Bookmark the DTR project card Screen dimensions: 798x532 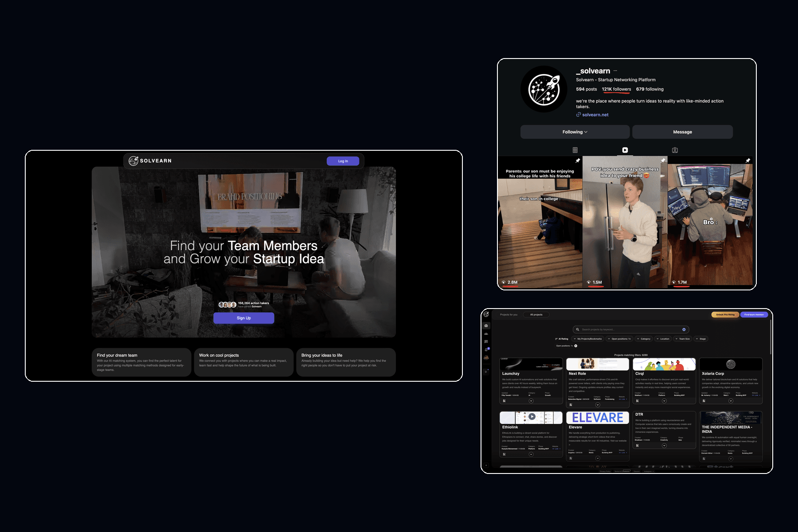[637, 446]
